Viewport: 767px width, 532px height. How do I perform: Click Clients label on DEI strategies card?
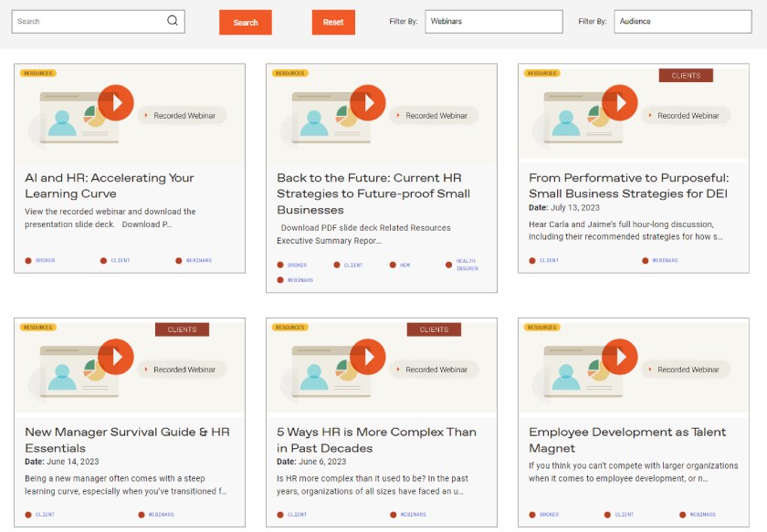click(x=686, y=76)
